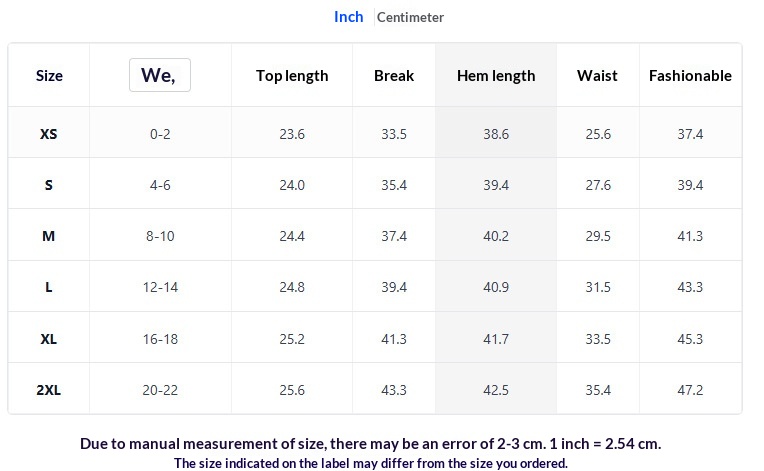Select the 2XL size row label
764x471 pixels.
[x=48, y=390]
